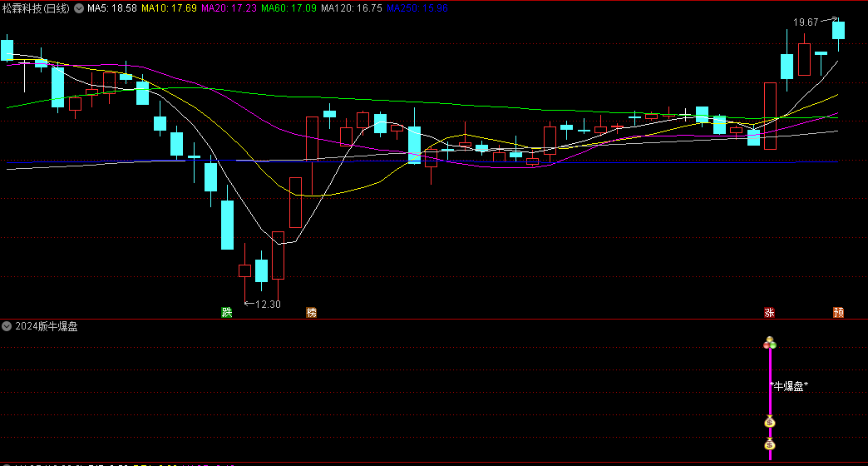Viewport: 868px width, 466px height.
Task: Select the 松霖科技(日线) chart title
Action: 37,8
